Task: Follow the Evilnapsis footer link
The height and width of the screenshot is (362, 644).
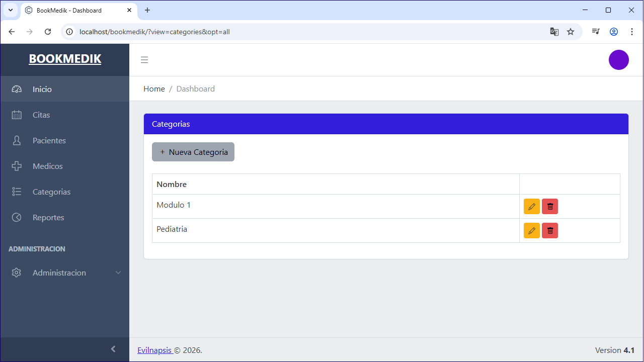Action: [x=155, y=350]
